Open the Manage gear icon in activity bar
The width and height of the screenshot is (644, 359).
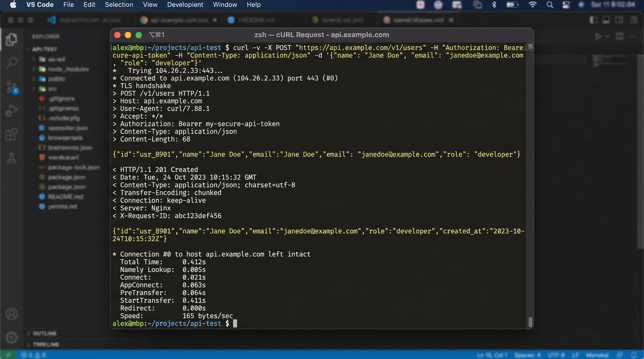tap(12, 337)
